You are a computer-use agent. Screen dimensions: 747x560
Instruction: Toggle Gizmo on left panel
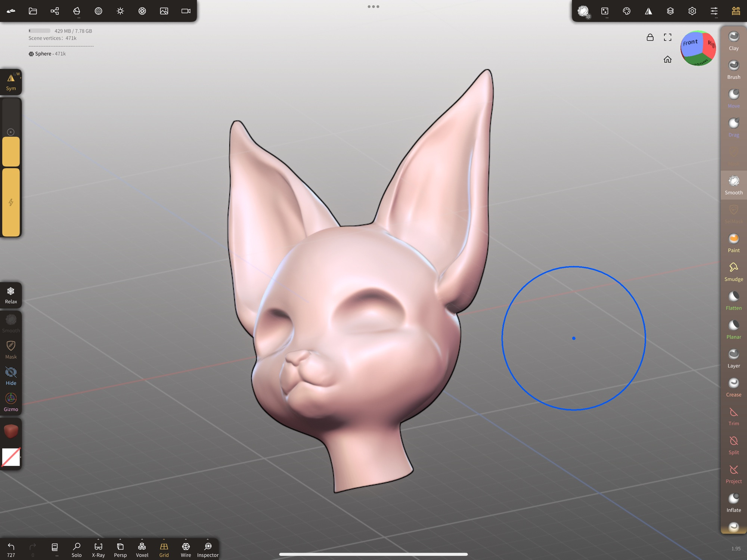[11, 402]
